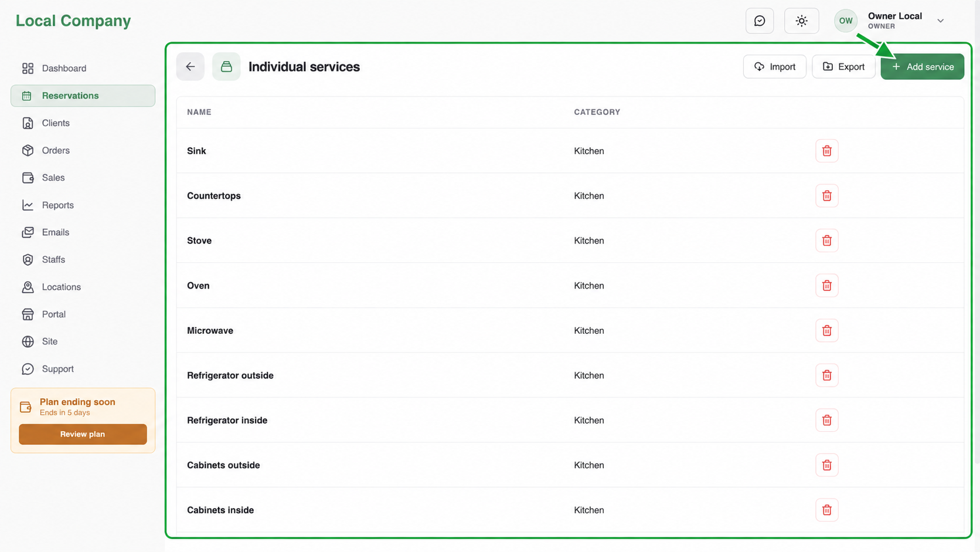Select the Sink service name
This screenshot has width=980, height=552.
[196, 151]
